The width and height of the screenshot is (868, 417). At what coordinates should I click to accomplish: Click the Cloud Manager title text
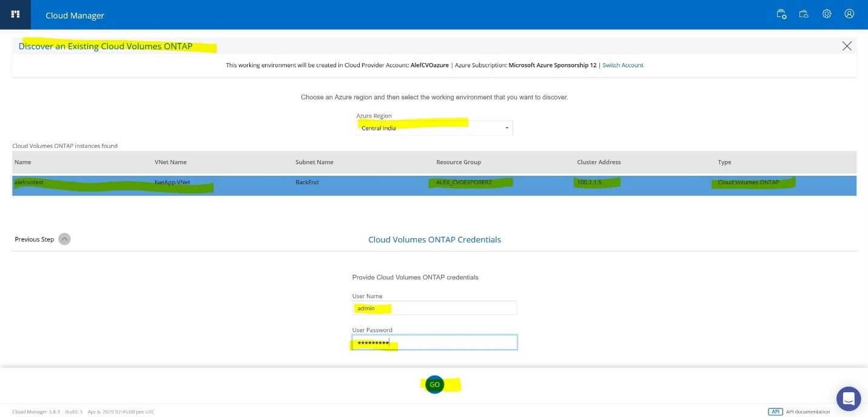coord(75,16)
